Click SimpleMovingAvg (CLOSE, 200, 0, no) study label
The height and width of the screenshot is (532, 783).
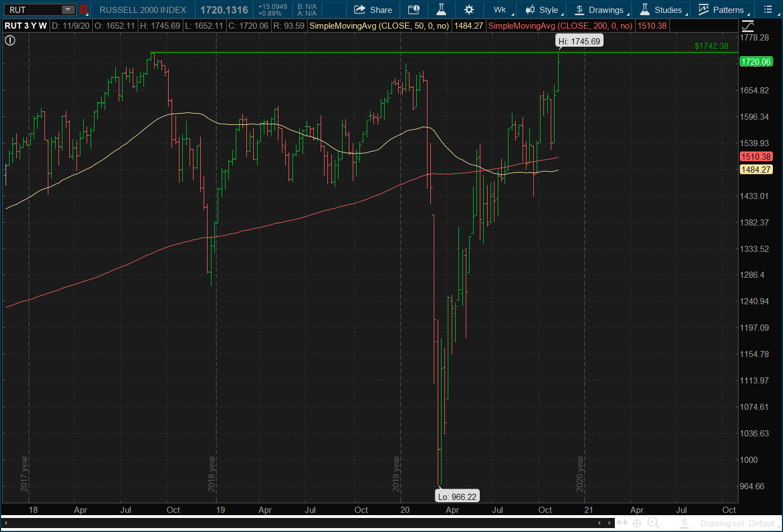(560, 26)
